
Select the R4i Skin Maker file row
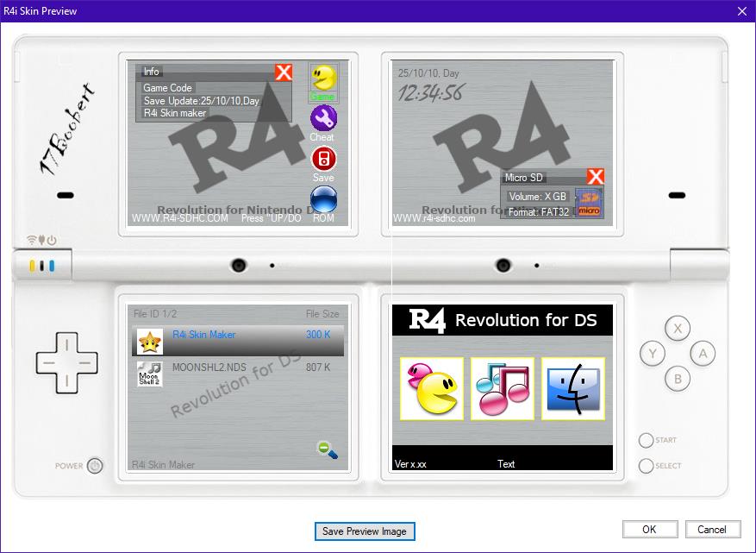coord(238,341)
